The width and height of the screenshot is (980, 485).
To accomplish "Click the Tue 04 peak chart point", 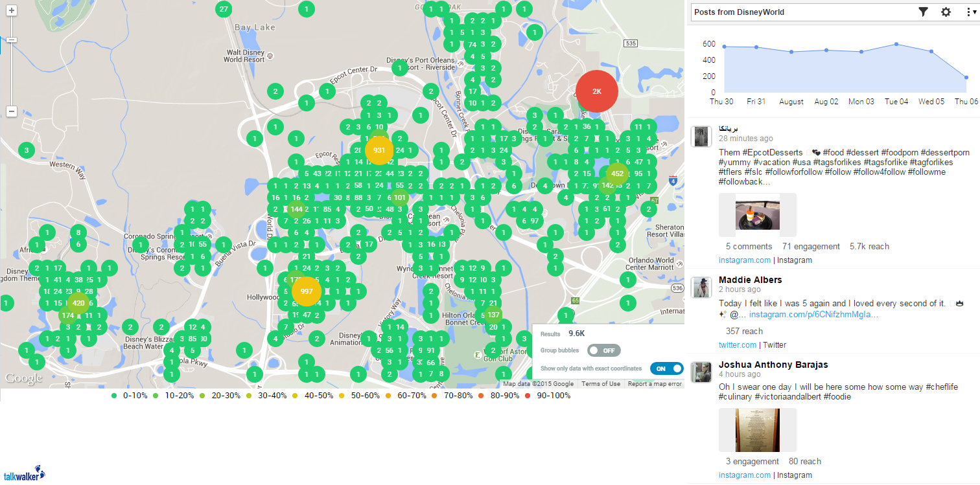I will tap(896, 44).
